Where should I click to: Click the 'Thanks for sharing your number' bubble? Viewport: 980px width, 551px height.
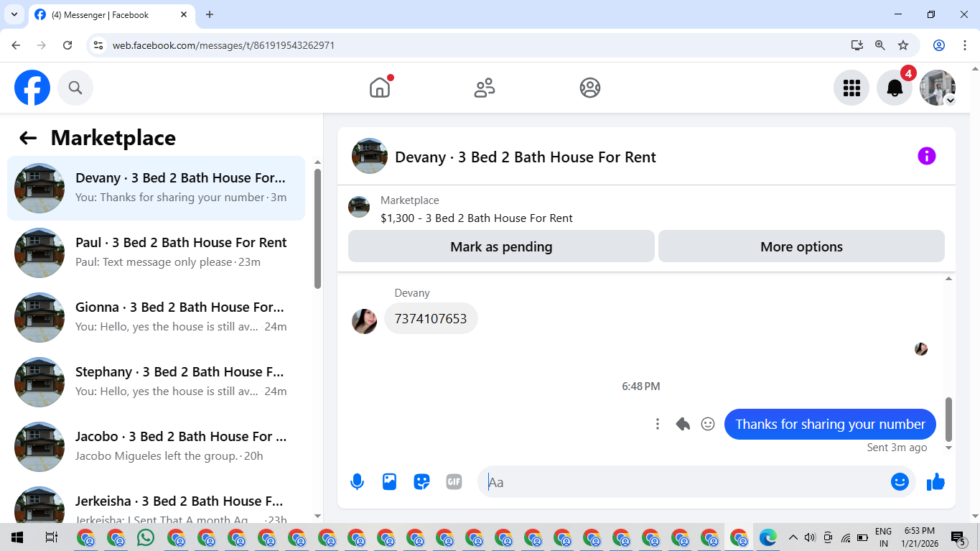click(830, 424)
